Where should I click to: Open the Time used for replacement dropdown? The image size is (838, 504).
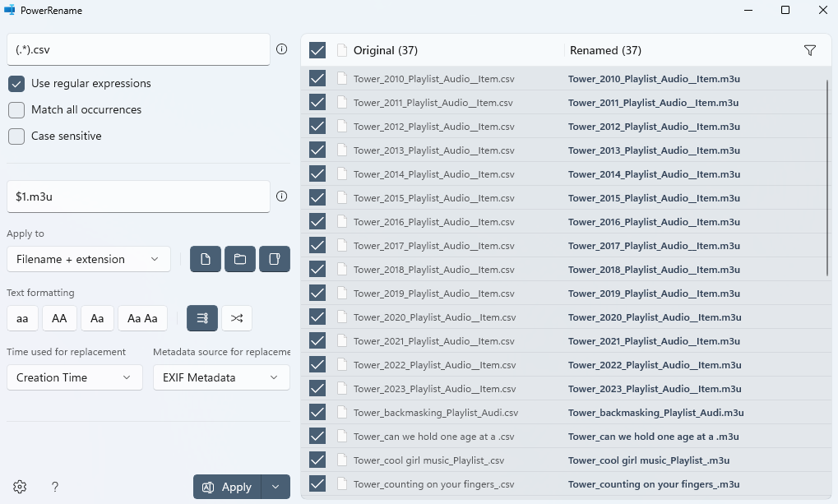point(74,377)
